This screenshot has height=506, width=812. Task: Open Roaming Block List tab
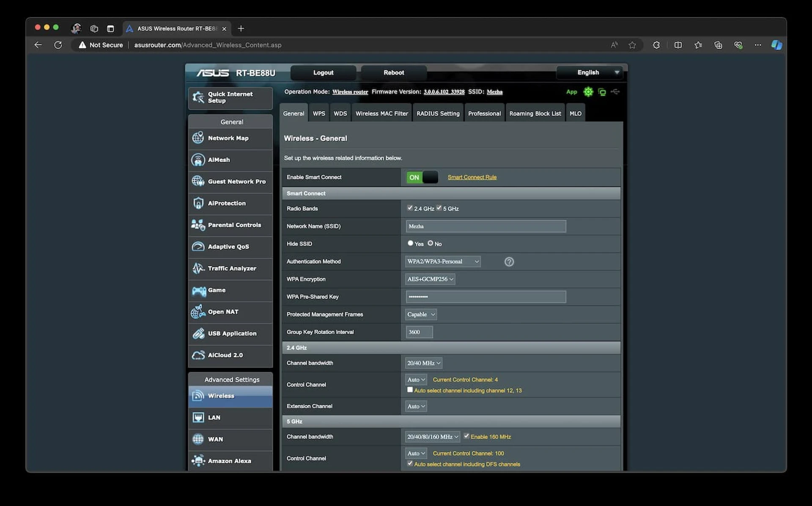click(x=535, y=113)
